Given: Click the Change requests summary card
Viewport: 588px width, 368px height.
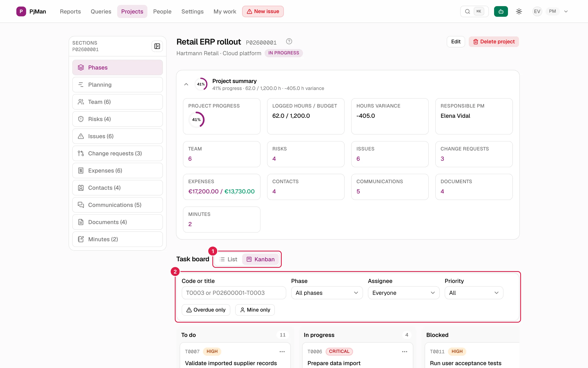Looking at the screenshot, I should click(x=474, y=154).
